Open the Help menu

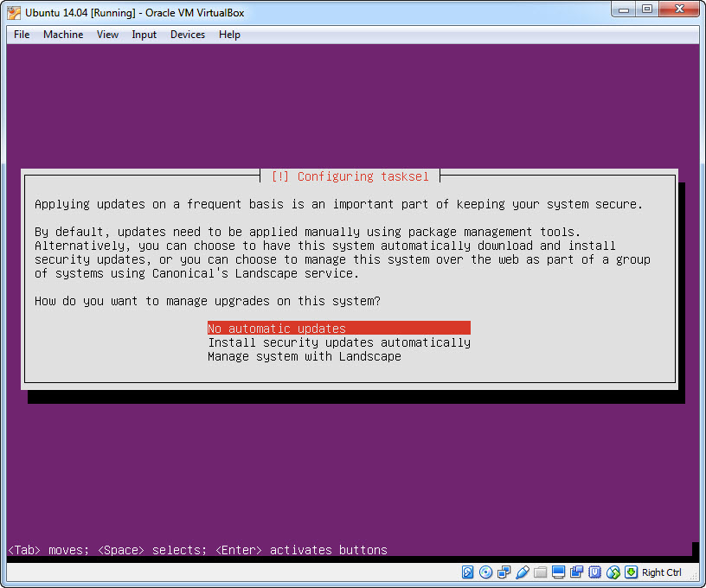[x=229, y=35]
